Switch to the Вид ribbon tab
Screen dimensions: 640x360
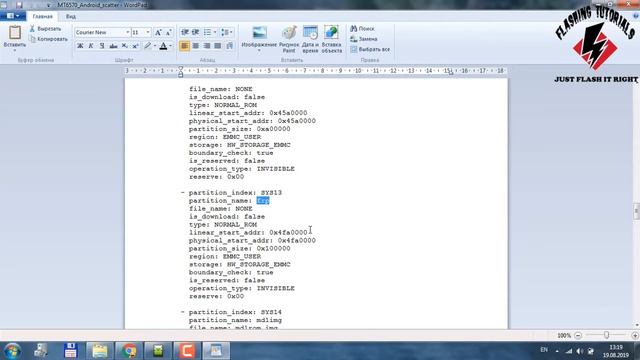click(71, 17)
